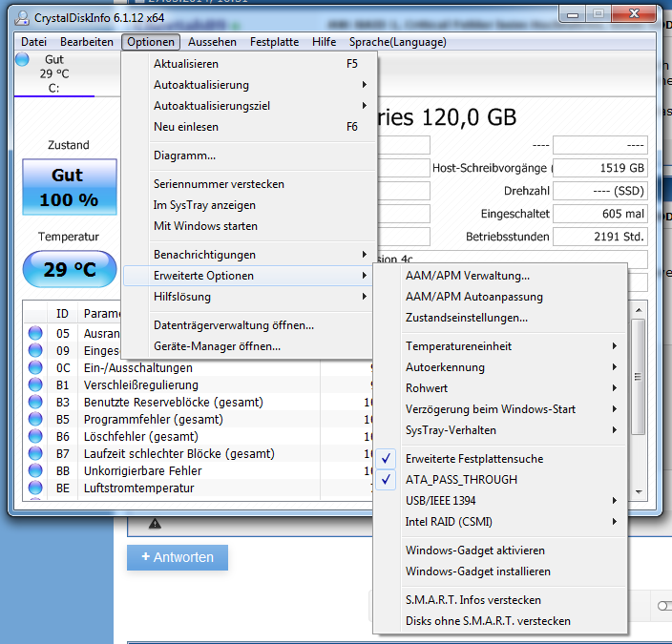Toggle ATA_PASS_THROUGH option

tap(500, 480)
